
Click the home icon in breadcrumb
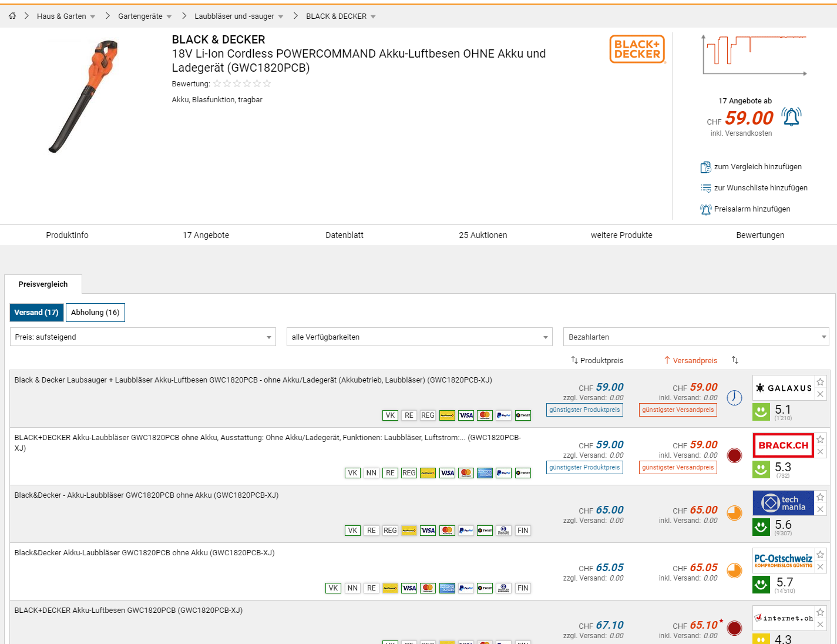click(x=12, y=16)
